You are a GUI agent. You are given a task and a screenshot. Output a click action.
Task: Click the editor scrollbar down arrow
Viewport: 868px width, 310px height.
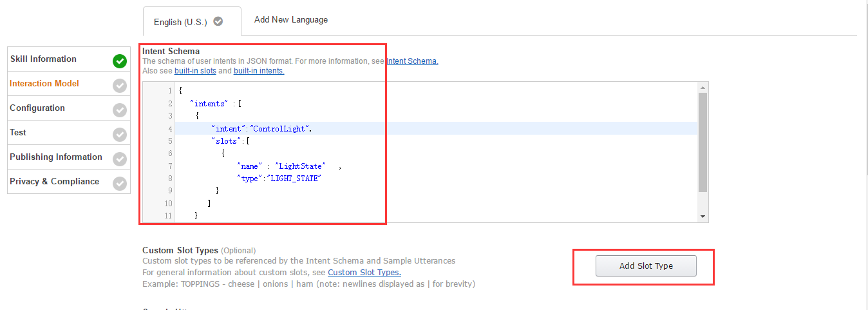(x=703, y=217)
